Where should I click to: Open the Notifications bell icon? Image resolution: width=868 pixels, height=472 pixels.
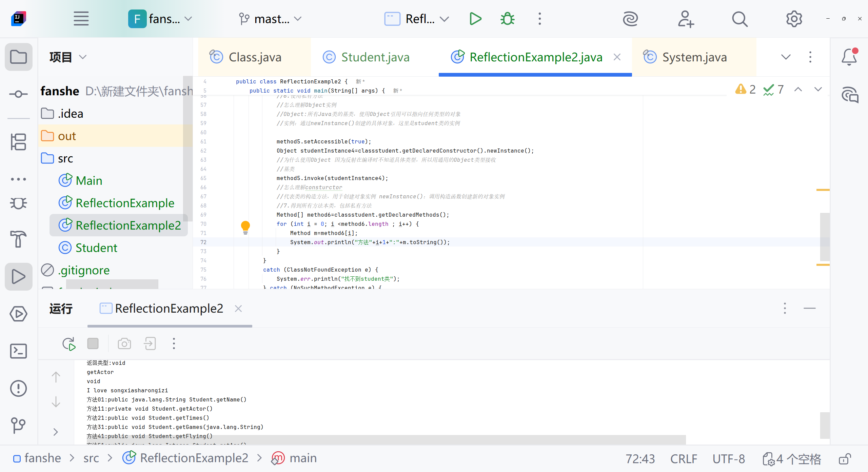(849, 57)
